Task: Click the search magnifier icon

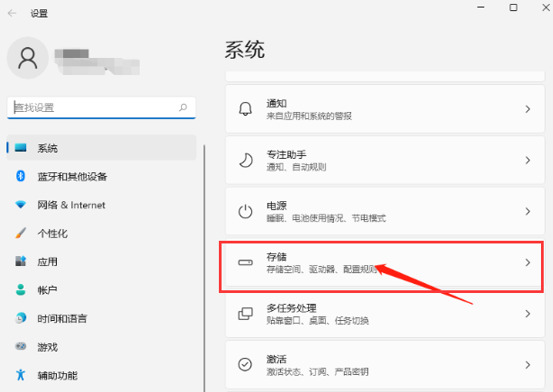Action: [183, 107]
